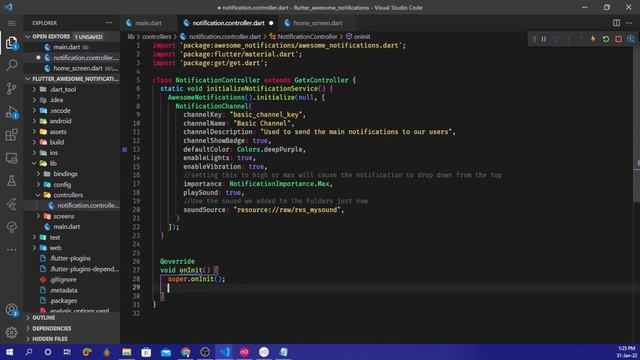This screenshot has width=640, height=360.
Task: Click unsaved dot on notification.controller.dart tab
Action: 271,23
